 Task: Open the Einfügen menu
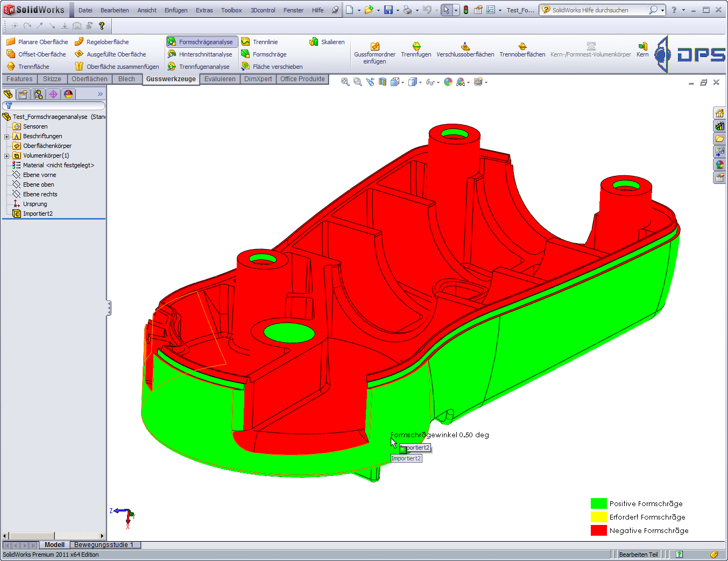click(x=176, y=10)
